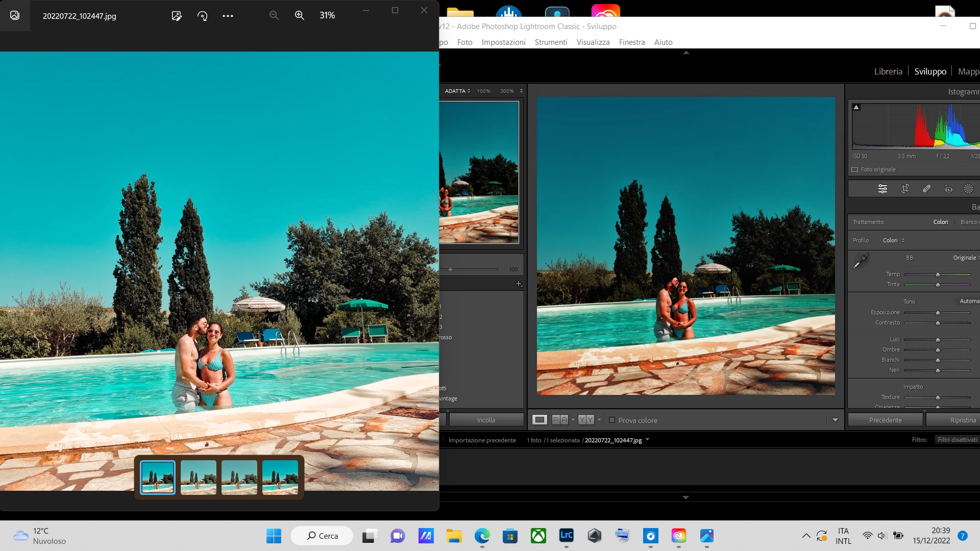Pick the white balance eyedropper
The height and width of the screenshot is (551, 980).
point(861,261)
